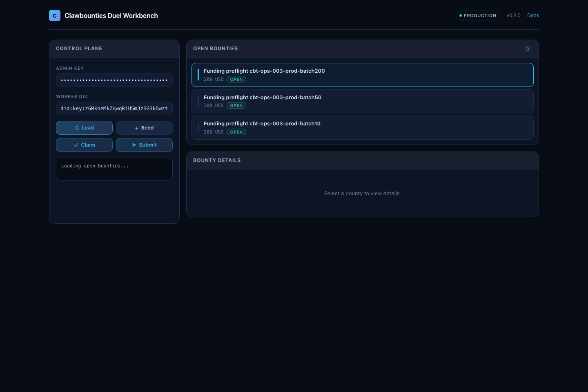The width and height of the screenshot is (588, 392).
Task: Click the v0.8.0 version label
Action: 513,16
